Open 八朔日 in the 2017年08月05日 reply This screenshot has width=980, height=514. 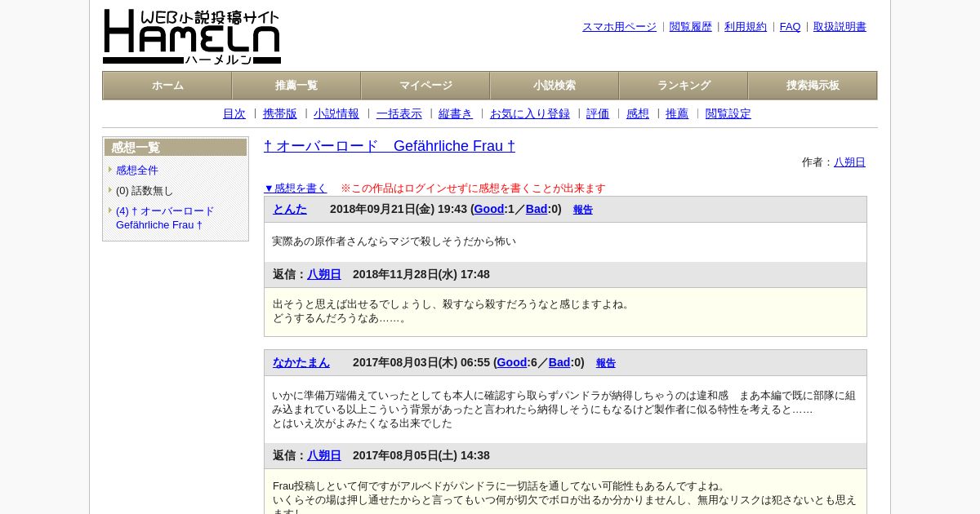click(324, 455)
